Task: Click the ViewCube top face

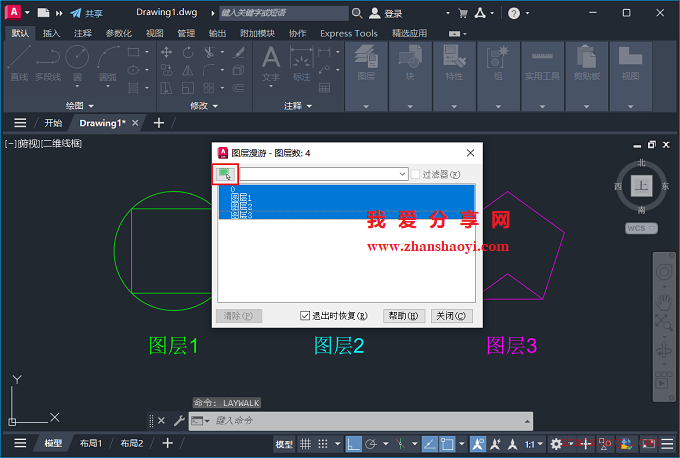Action: (x=641, y=186)
